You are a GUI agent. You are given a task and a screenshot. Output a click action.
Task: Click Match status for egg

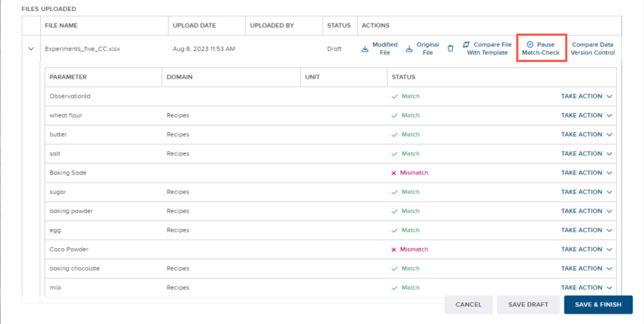(406, 230)
